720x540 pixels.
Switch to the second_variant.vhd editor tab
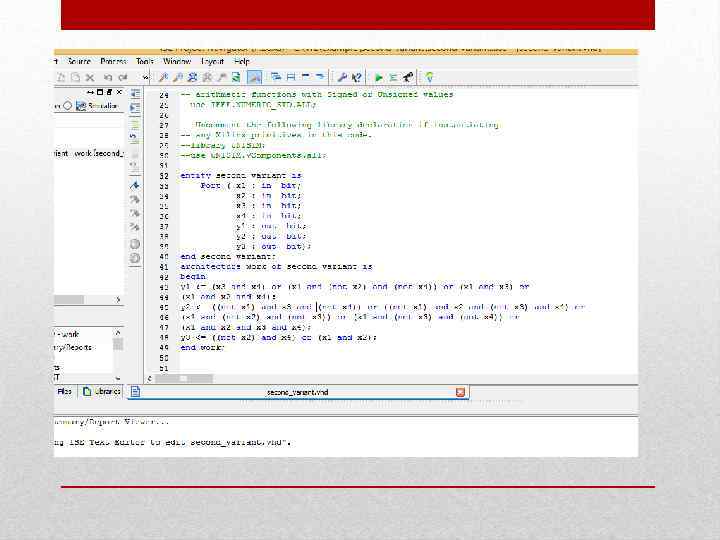click(296, 392)
